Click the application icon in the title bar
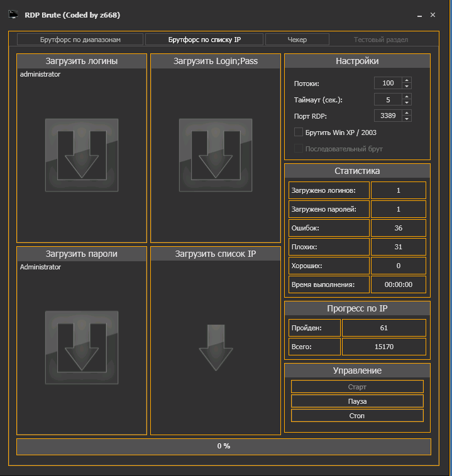452x476 pixels. pos(13,14)
